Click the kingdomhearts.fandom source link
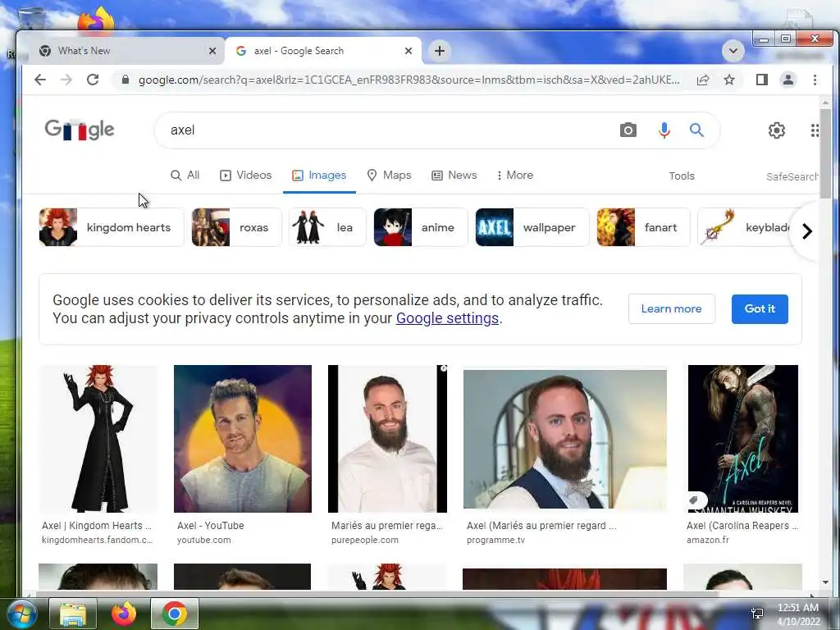Screen dimensions: 840x630 [x=97, y=540]
